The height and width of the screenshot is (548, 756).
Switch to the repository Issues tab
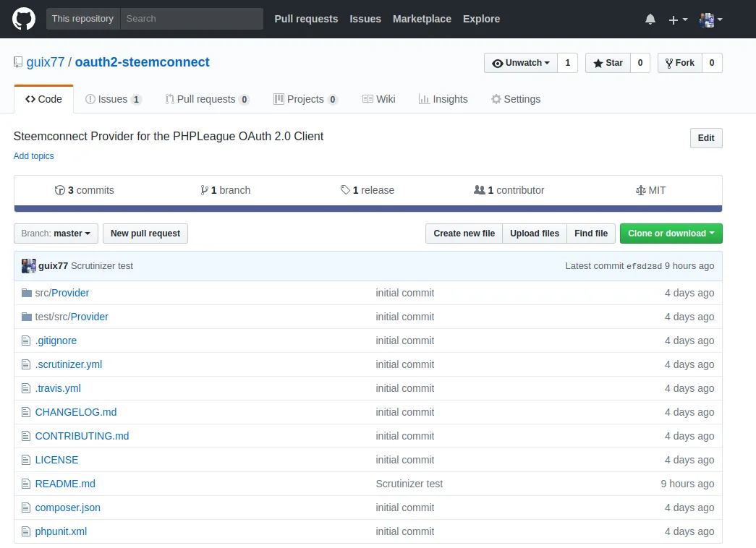[x=114, y=99]
